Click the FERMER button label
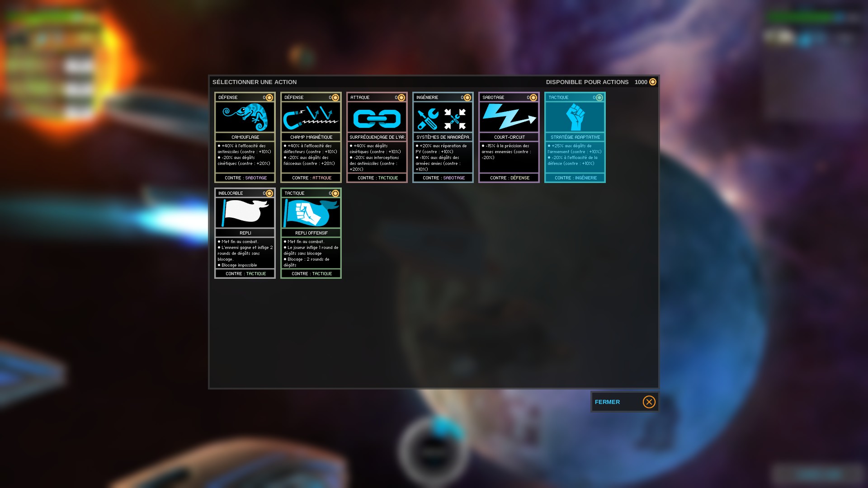Image resolution: width=868 pixels, height=488 pixels. pyautogui.click(x=607, y=402)
